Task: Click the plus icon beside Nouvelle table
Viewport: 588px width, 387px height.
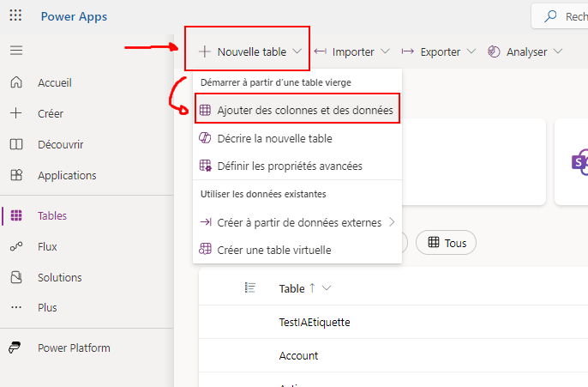Action: [x=204, y=51]
